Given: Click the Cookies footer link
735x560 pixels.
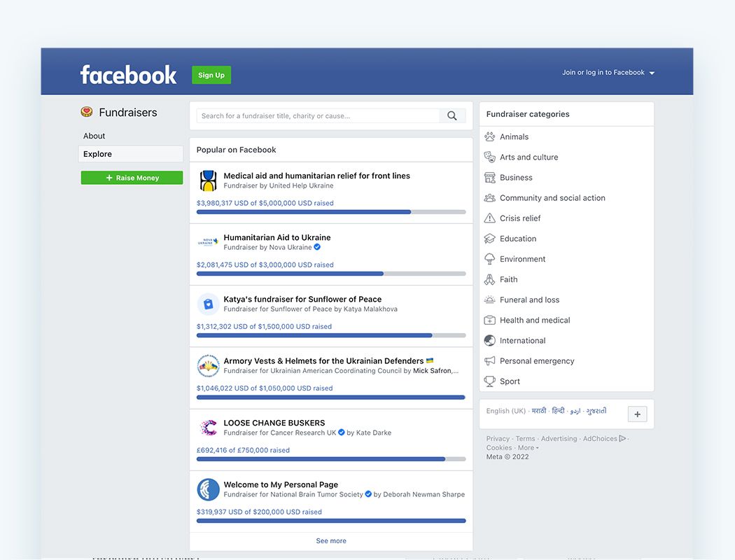Looking at the screenshot, I should click(499, 447).
